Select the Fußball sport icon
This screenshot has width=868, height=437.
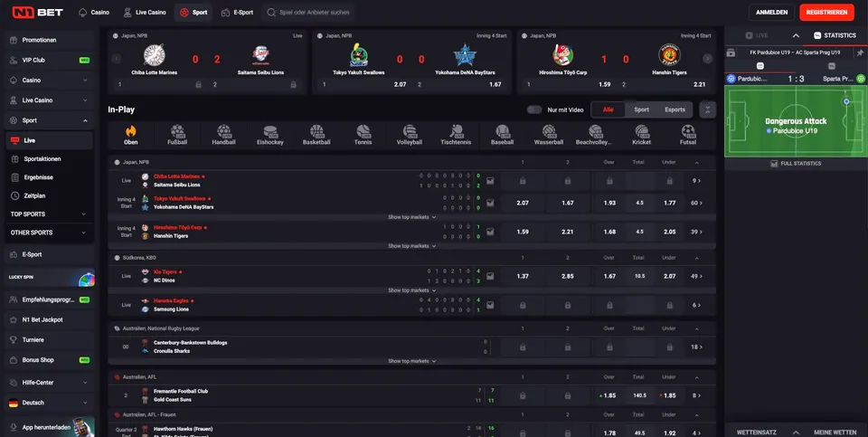(176, 136)
